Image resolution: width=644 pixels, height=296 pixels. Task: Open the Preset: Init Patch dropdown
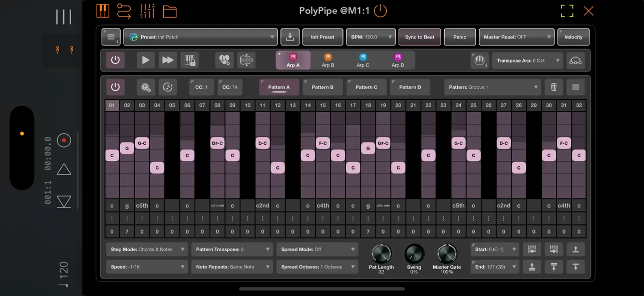click(200, 36)
